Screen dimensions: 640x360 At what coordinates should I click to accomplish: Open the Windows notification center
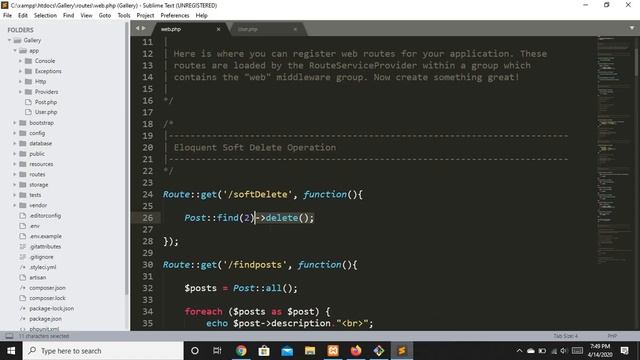pyautogui.click(x=624, y=351)
